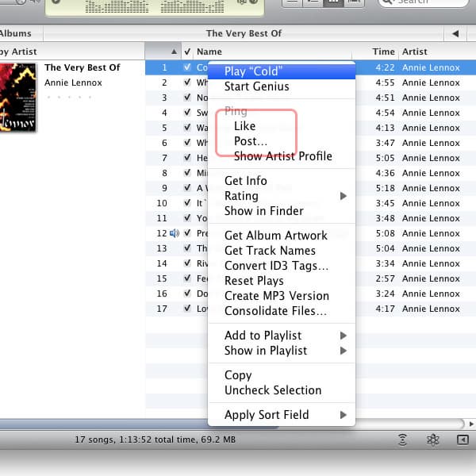Toggle the checkbox for track 14
This screenshot has height=476, width=476.
[x=187, y=263]
